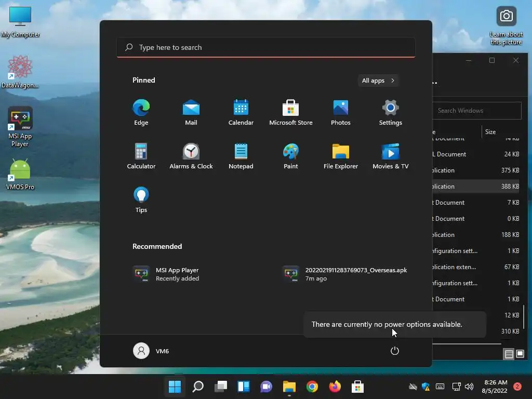Switch Explorer to details view icon
Image resolution: width=532 pixels, height=399 pixels.
pyautogui.click(x=509, y=354)
